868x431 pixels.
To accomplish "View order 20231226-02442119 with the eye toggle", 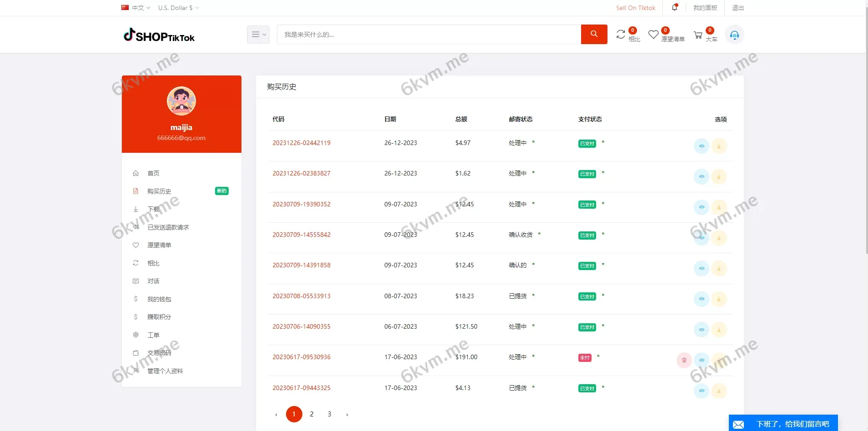I will tap(702, 146).
